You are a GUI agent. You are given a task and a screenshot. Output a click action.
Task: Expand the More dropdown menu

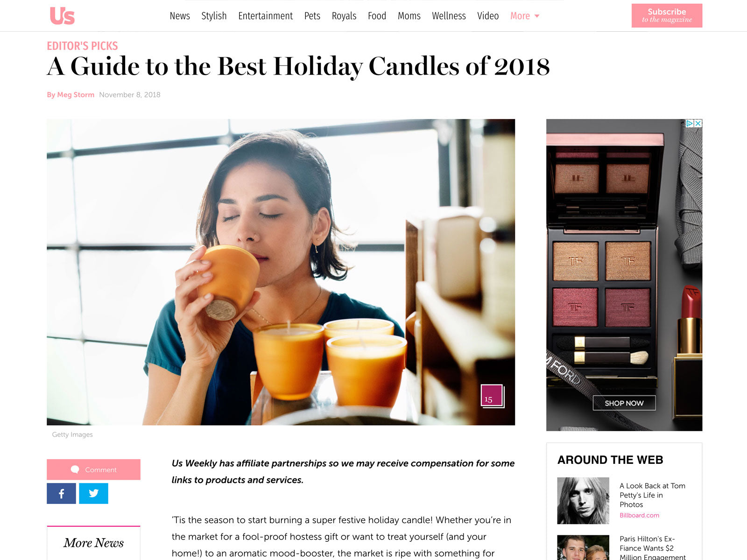pyautogui.click(x=525, y=16)
